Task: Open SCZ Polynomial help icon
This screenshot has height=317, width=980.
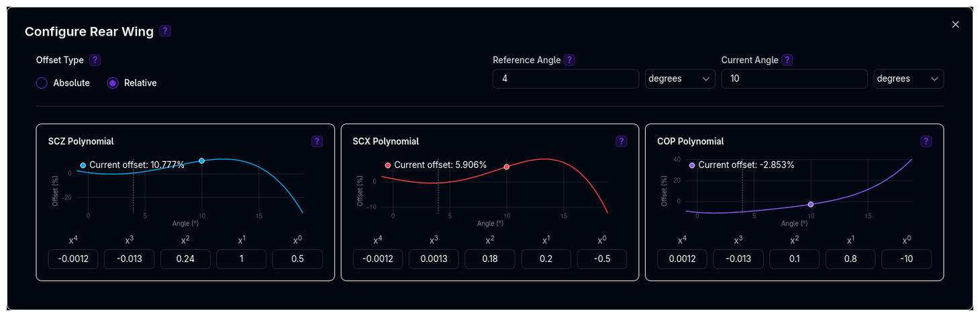Action: (x=317, y=142)
